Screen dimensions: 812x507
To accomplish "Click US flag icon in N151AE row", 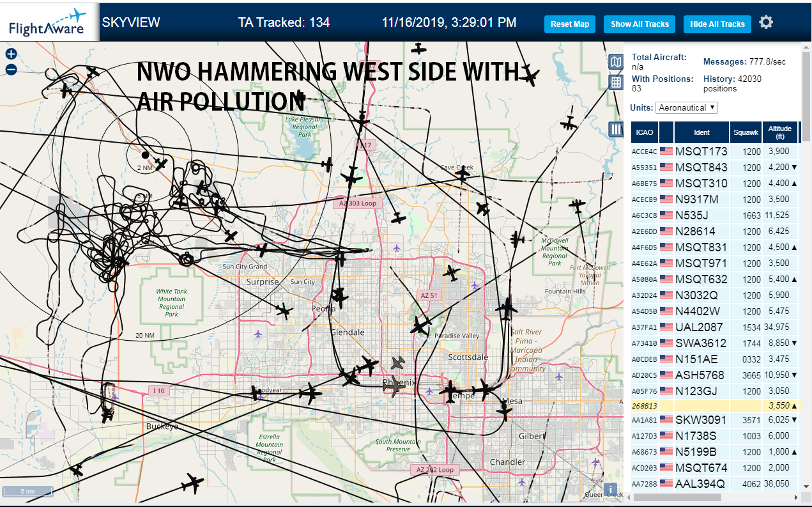I will (666, 359).
